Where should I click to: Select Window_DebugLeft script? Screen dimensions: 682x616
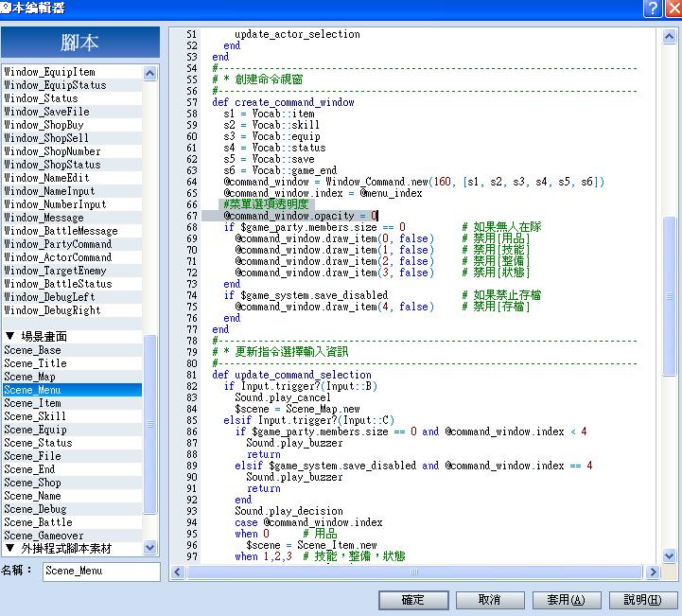click(72, 297)
